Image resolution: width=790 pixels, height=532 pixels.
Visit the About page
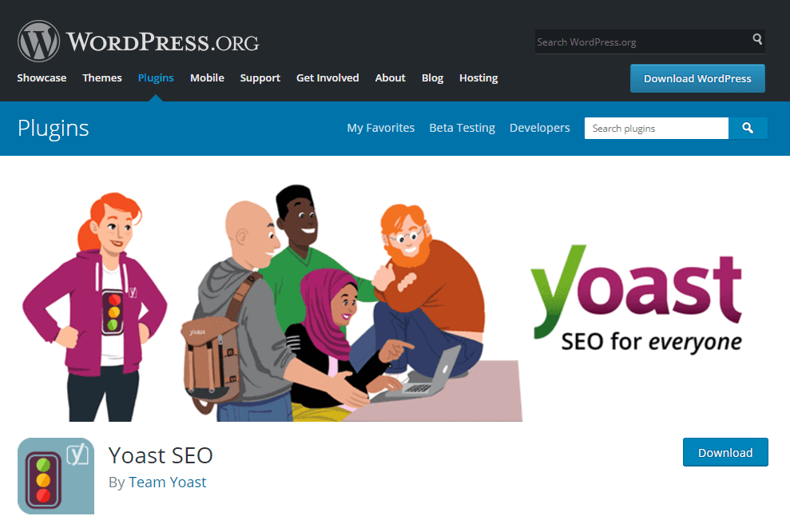coord(390,78)
